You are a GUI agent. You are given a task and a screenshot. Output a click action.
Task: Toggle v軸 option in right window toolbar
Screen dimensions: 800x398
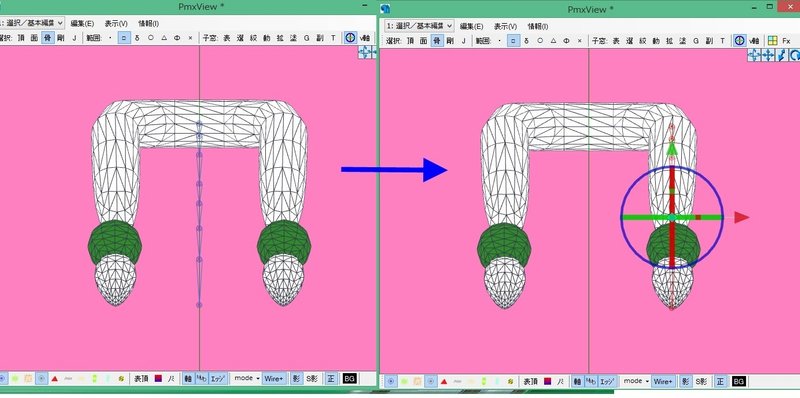[755, 41]
